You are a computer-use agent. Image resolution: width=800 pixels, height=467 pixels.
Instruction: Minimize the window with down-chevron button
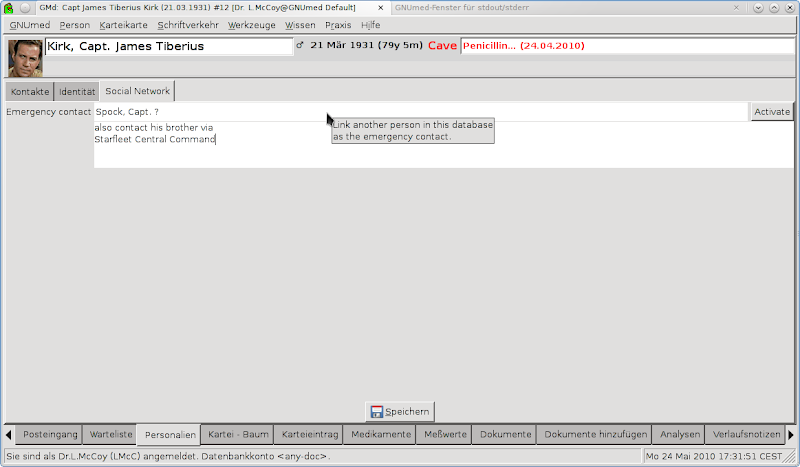(x=758, y=8)
